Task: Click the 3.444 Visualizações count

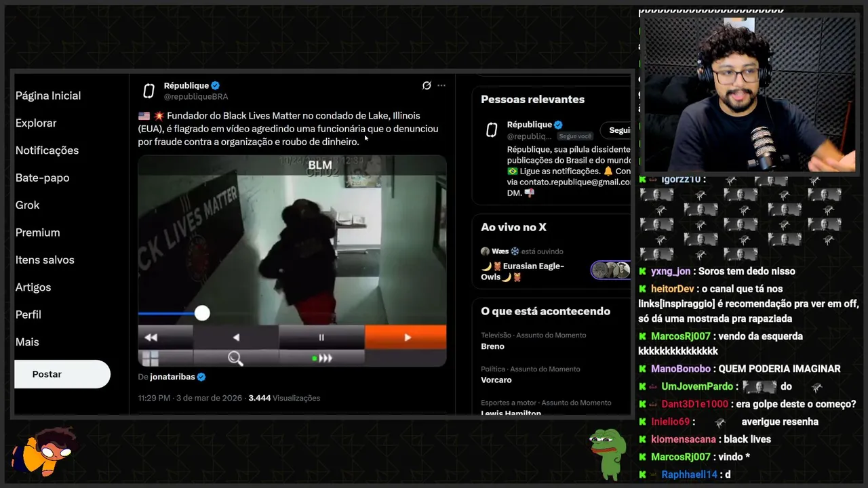Action: click(284, 398)
